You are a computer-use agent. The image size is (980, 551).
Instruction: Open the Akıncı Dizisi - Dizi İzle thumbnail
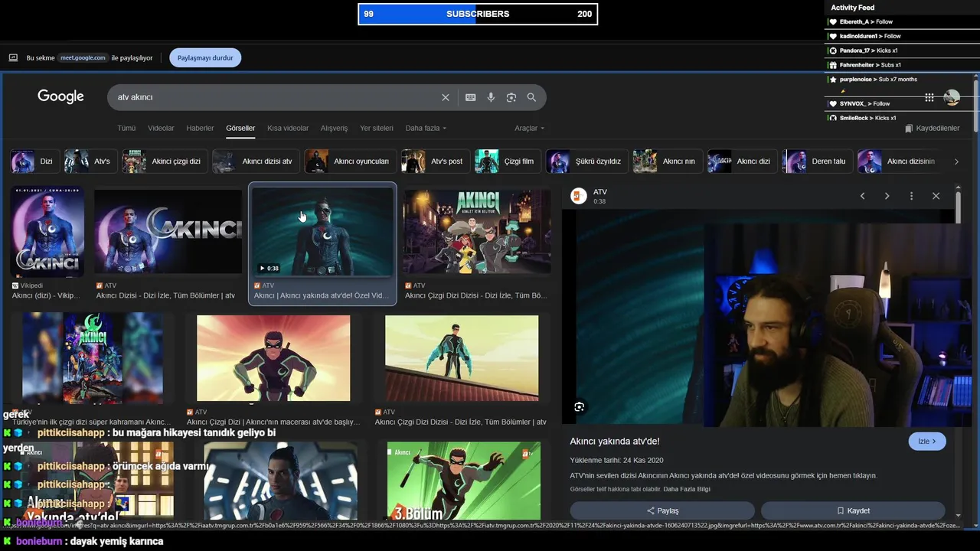point(168,232)
